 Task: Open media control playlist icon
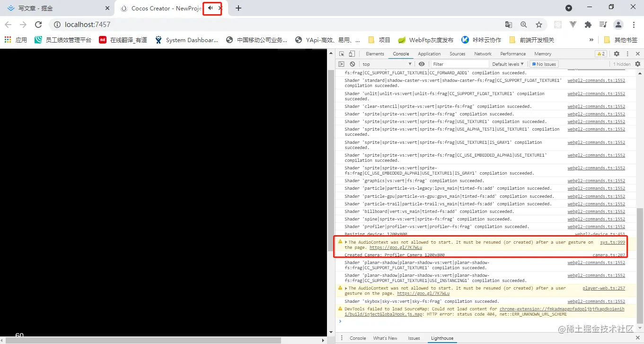[603, 25]
